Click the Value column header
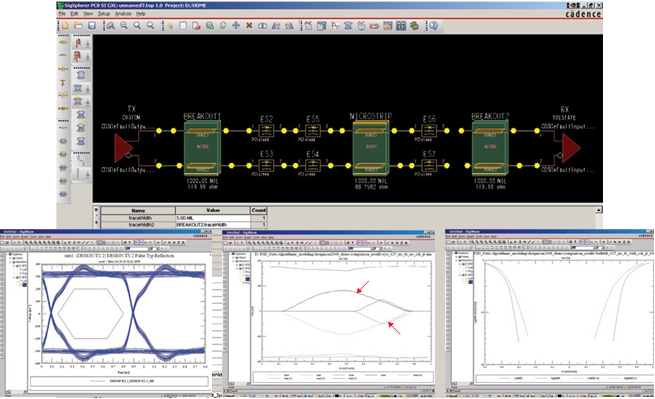Screen dimensions: 655x399 pyautogui.click(x=213, y=211)
